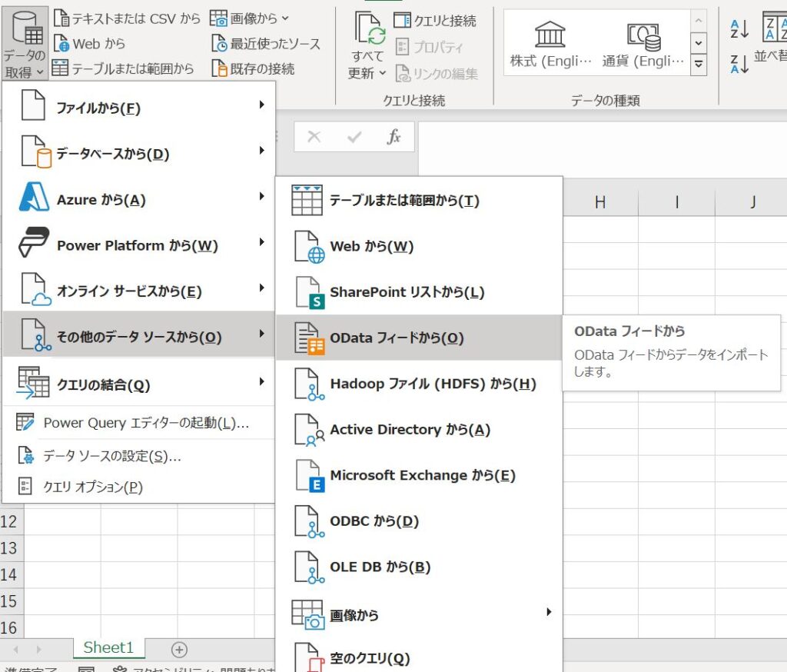Click the Insert Function fx button

[394, 136]
